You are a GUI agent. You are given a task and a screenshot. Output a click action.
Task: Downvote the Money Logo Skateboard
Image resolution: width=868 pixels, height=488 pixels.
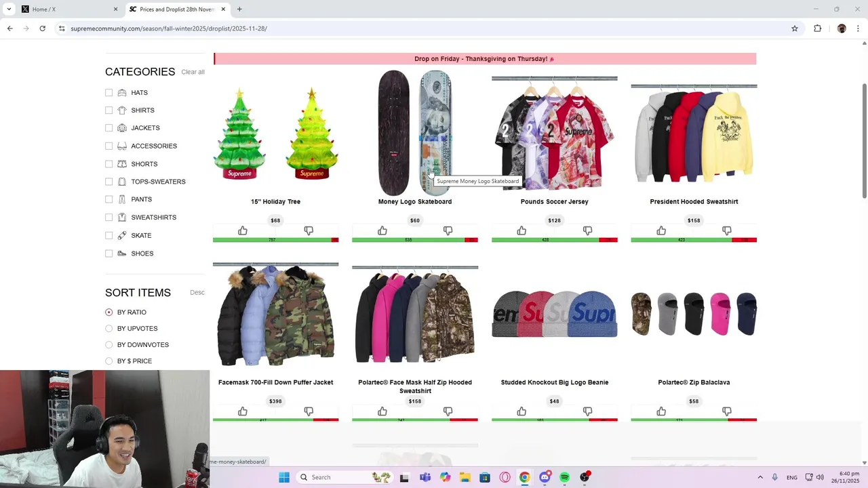click(x=448, y=231)
